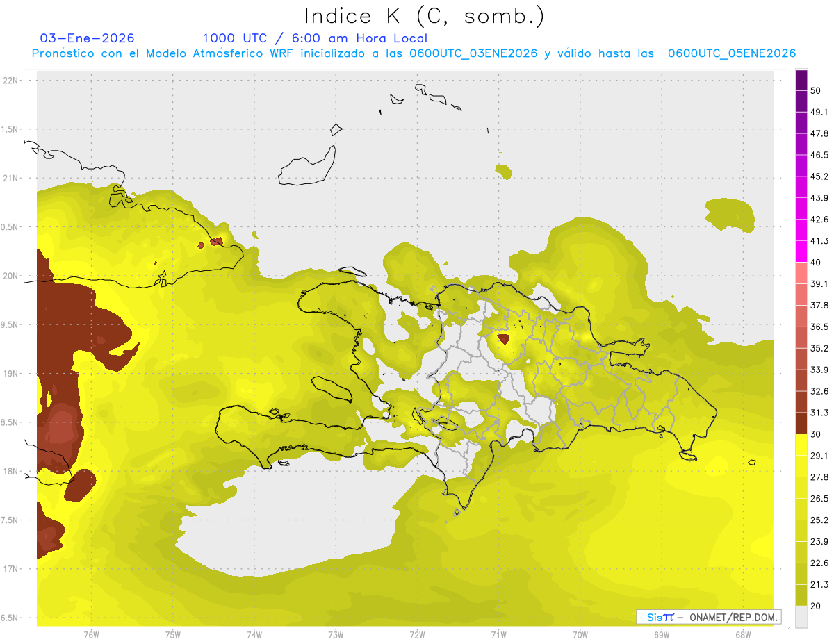
Task: Click the legend value "43.9"
Action: (819, 198)
